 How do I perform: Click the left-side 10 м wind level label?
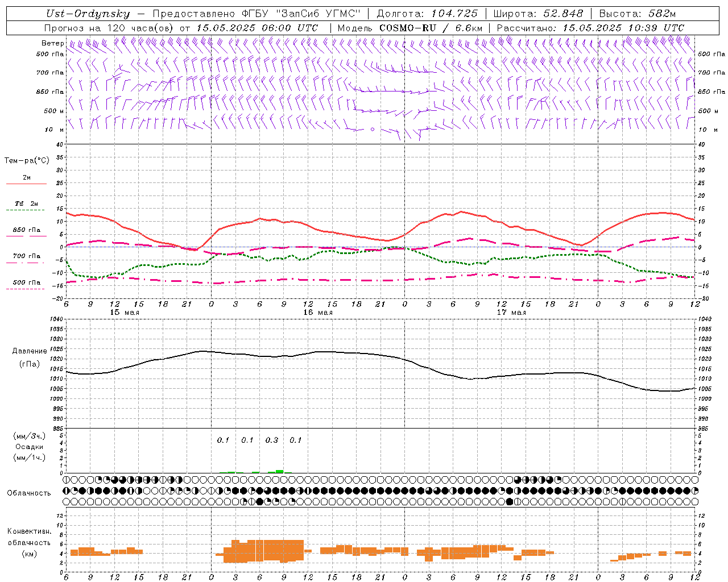point(55,130)
